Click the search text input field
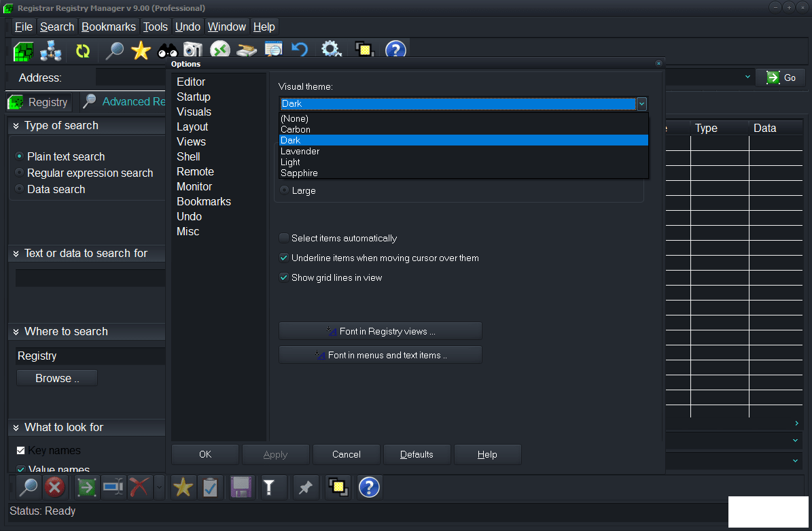Screen dimensions: 812x531 tap(90, 278)
